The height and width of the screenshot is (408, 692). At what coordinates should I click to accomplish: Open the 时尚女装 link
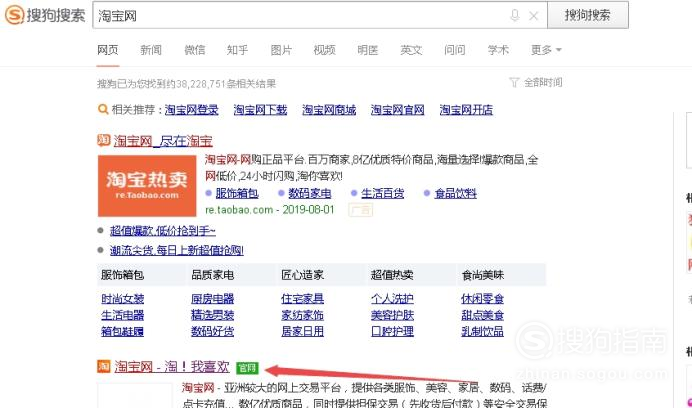123,299
